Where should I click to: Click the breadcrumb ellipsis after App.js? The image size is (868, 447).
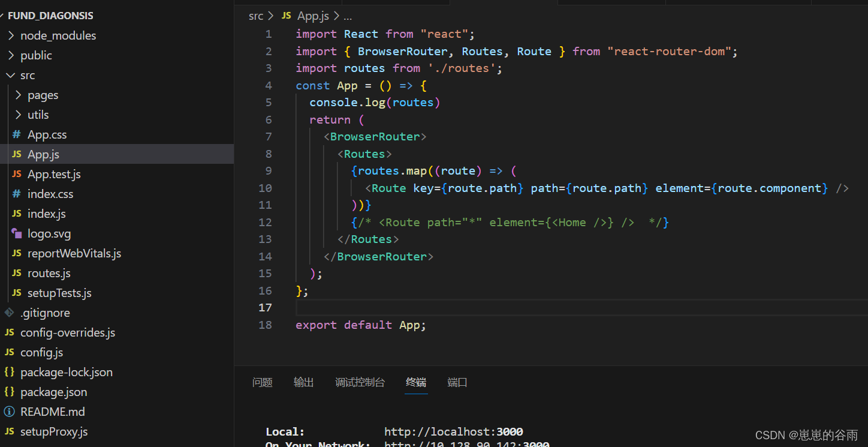[348, 16]
